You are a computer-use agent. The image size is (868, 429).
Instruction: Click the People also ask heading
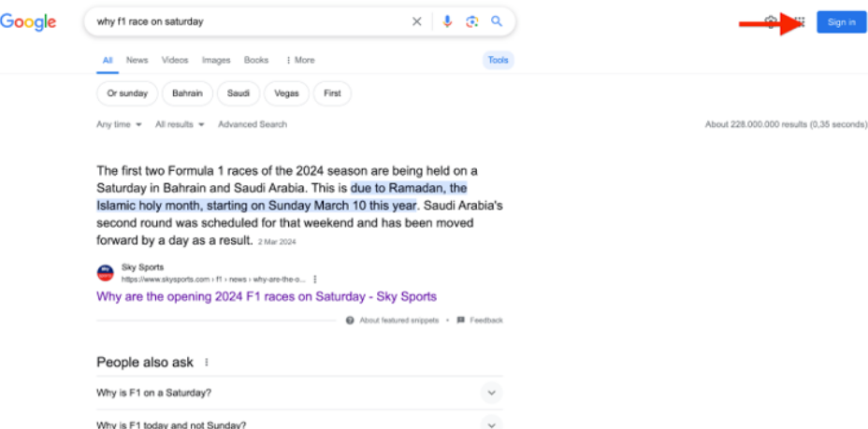click(x=145, y=362)
